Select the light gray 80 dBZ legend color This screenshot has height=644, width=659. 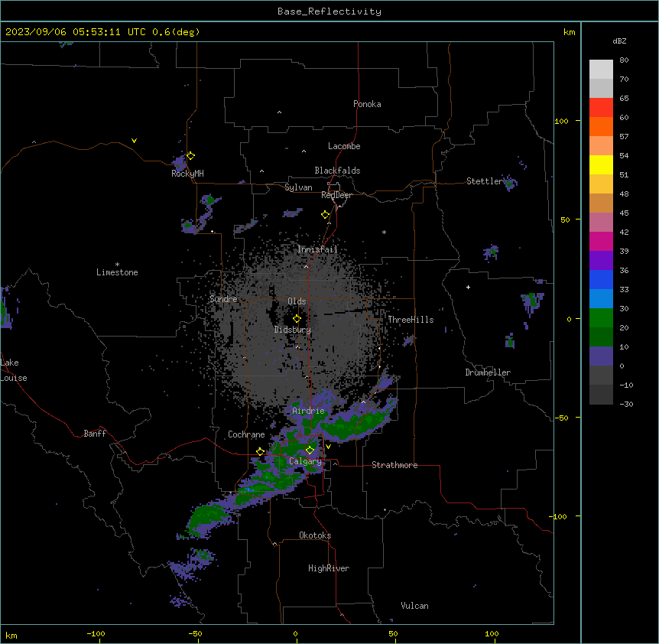pyautogui.click(x=601, y=70)
